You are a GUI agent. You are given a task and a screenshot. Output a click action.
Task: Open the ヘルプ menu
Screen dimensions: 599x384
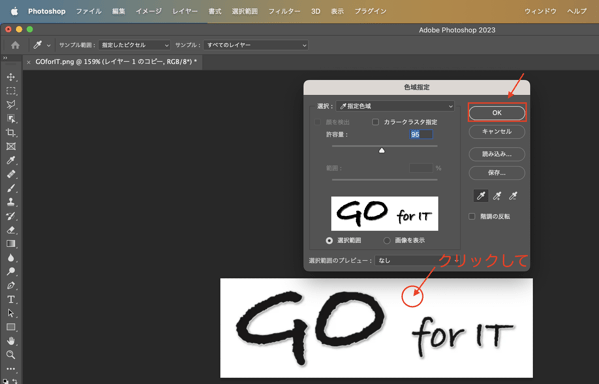point(576,11)
